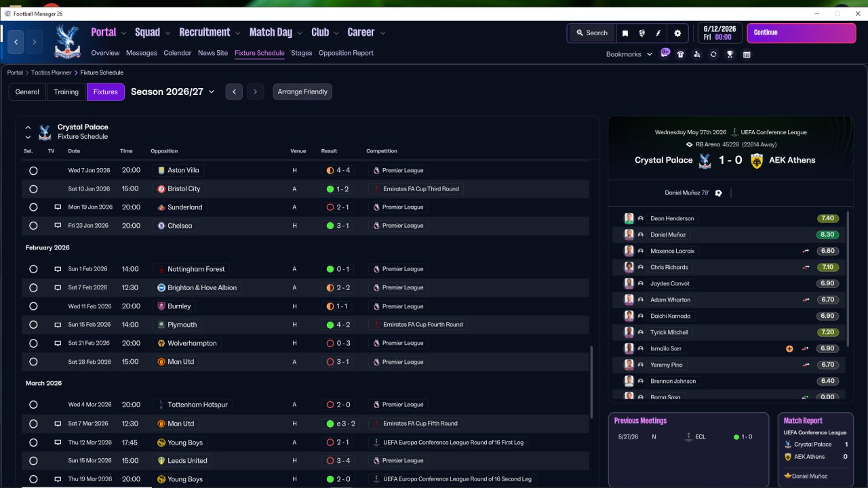Screen dimensions: 868x488
Task: Go to the previous season with the left arrow
Action: tap(234, 91)
